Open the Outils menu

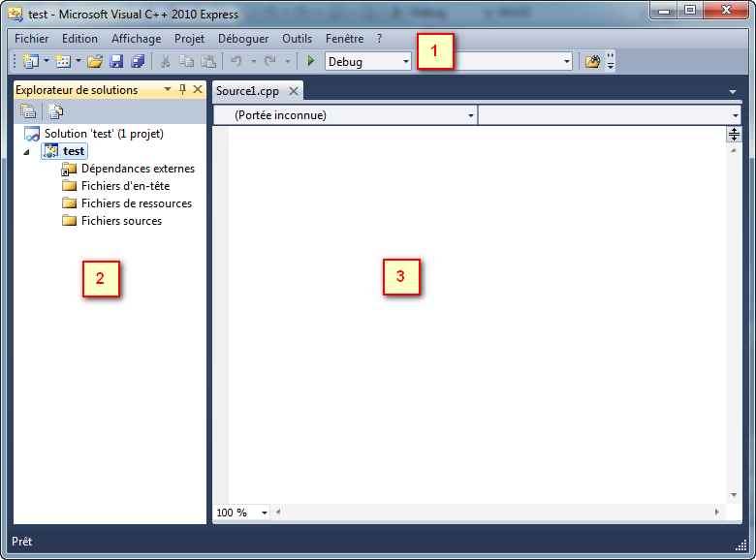point(297,39)
